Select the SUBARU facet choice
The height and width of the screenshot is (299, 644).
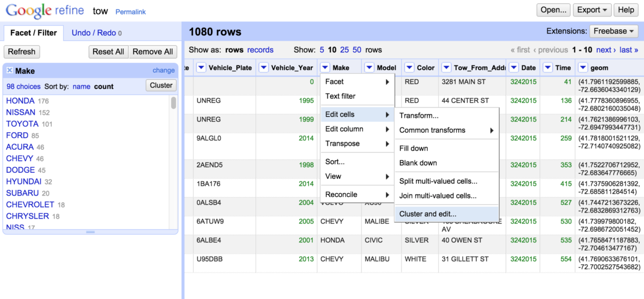(23, 193)
